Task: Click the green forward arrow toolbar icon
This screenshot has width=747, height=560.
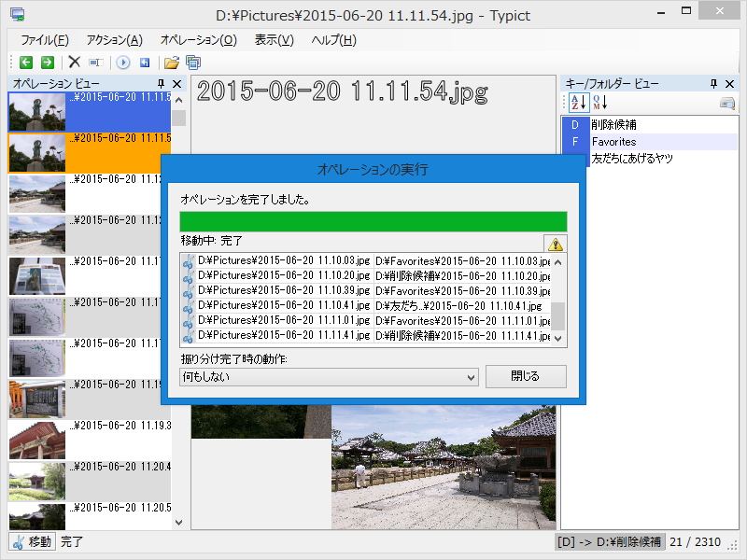Action: point(48,63)
